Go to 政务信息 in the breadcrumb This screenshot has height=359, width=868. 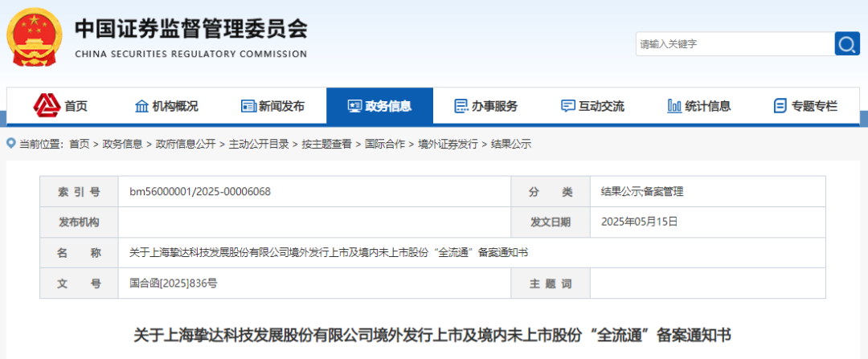(x=122, y=145)
